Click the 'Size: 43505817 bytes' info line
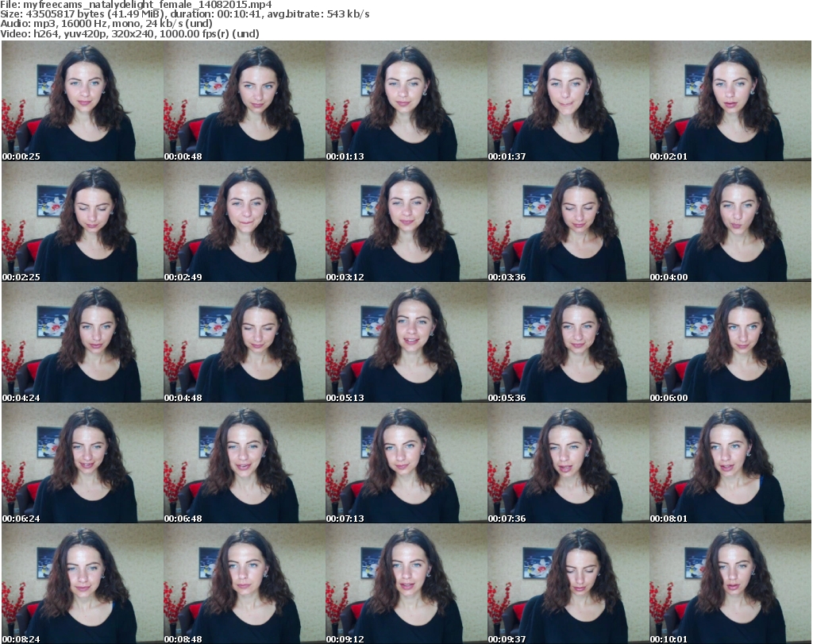 184,14
